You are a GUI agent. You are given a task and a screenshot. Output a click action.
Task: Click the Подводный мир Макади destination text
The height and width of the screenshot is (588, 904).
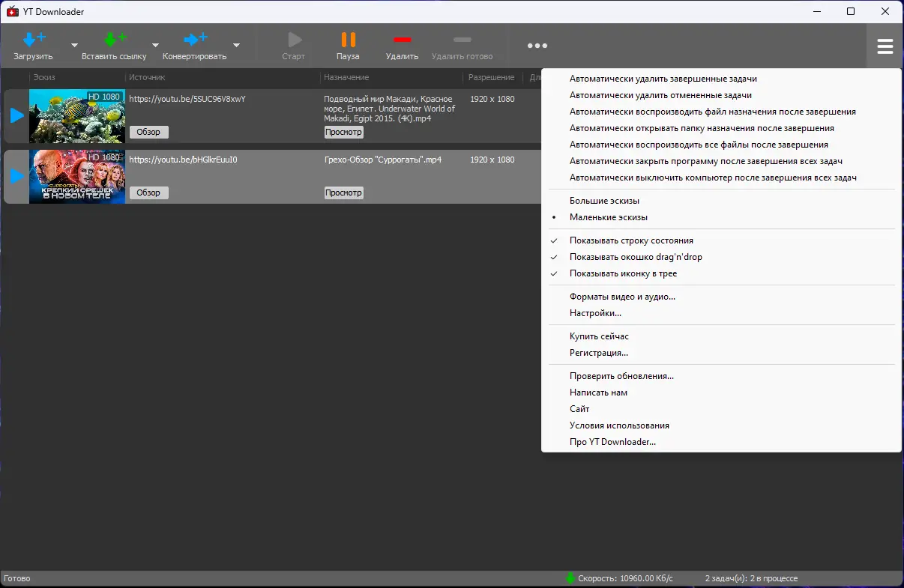pos(390,109)
